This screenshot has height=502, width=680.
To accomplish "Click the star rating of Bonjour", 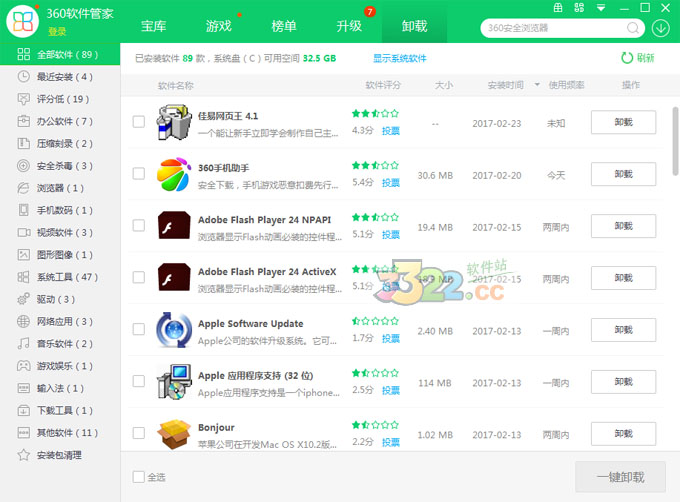I will 375,425.
